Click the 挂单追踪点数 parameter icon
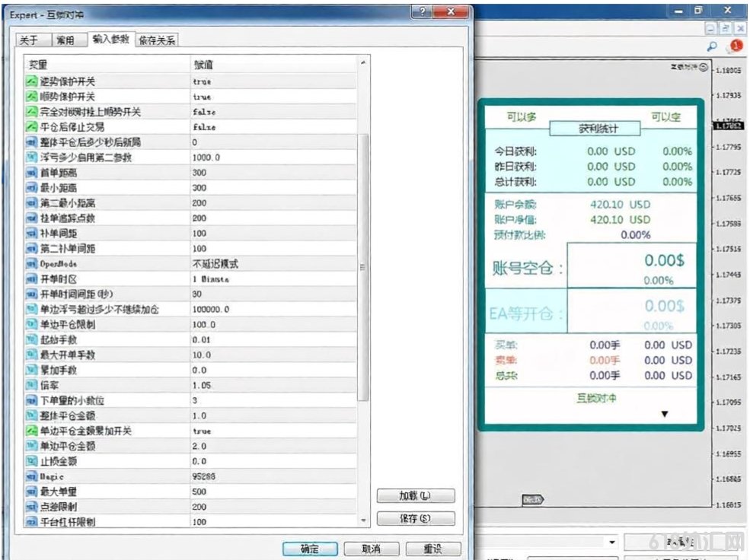Screen dimensions: 750x560 tap(31, 218)
